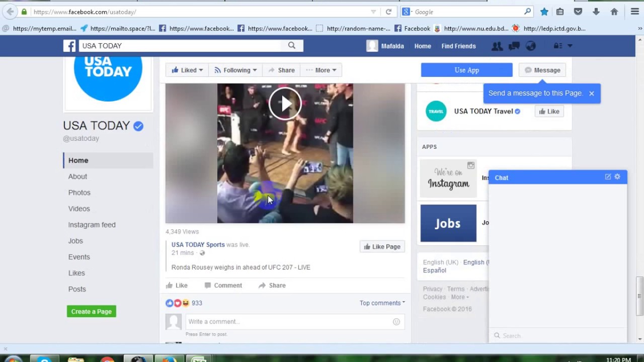Select Home in the page sidebar
The width and height of the screenshot is (644, 362).
pyautogui.click(x=108, y=160)
